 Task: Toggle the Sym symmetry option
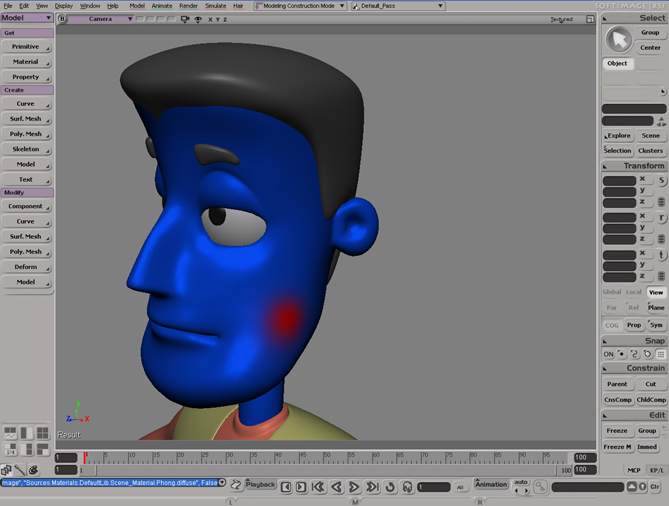pyautogui.click(x=656, y=325)
